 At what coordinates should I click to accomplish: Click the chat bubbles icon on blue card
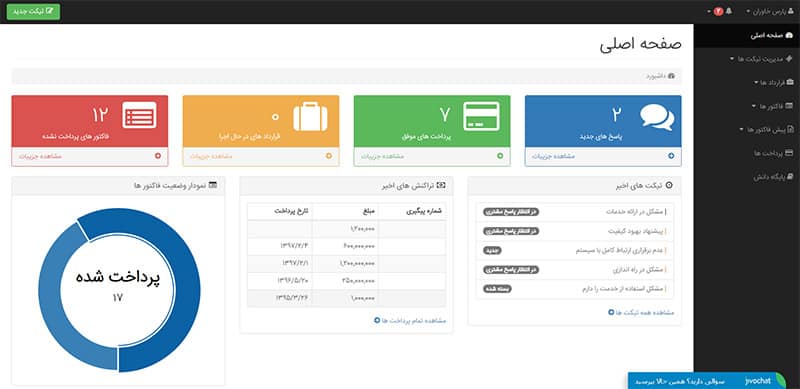point(657,117)
